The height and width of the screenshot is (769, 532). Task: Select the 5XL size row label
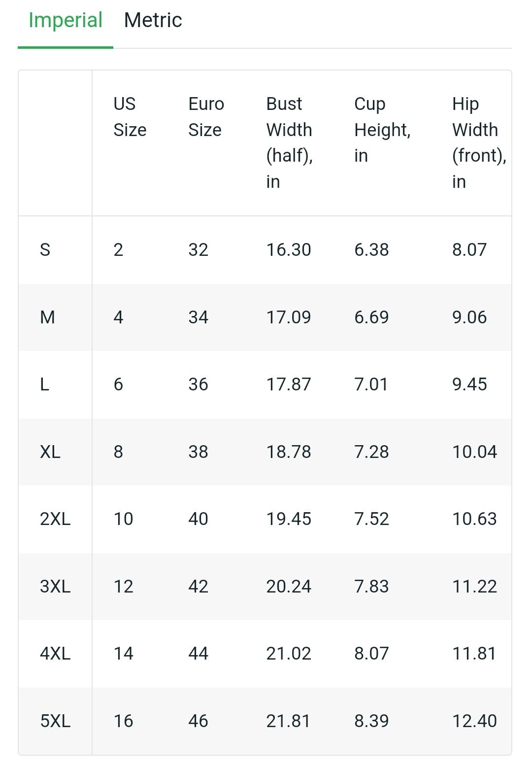point(55,721)
